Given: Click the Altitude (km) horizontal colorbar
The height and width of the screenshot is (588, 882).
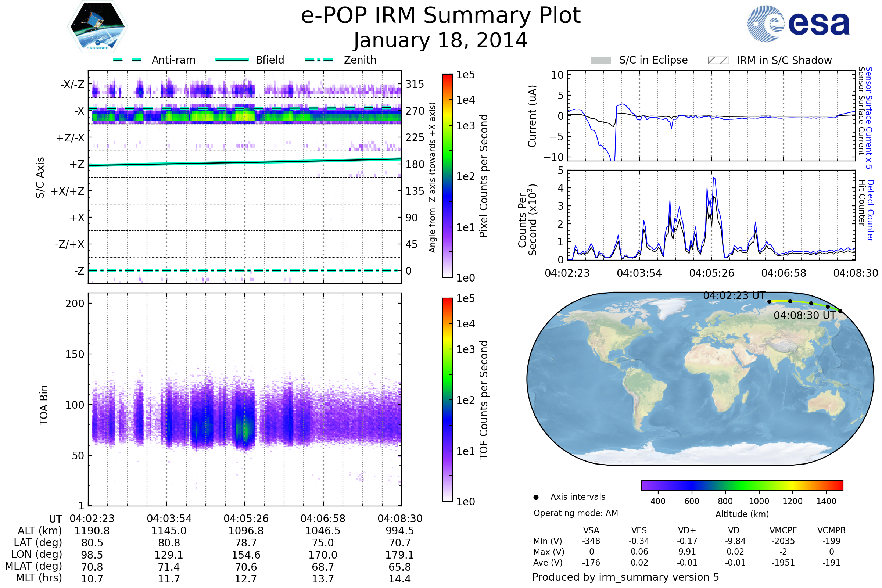Looking at the screenshot, I should click(742, 485).
